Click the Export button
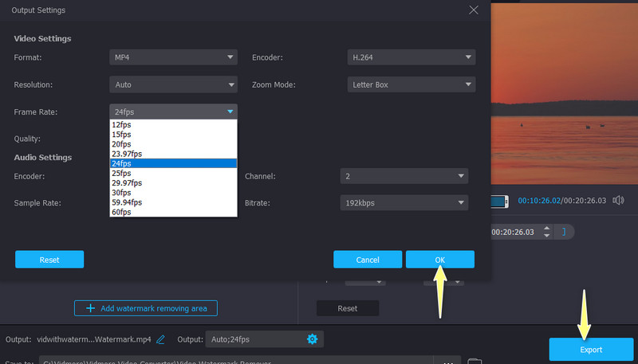This screenshot has width=638, height=364. pos(592,349)
